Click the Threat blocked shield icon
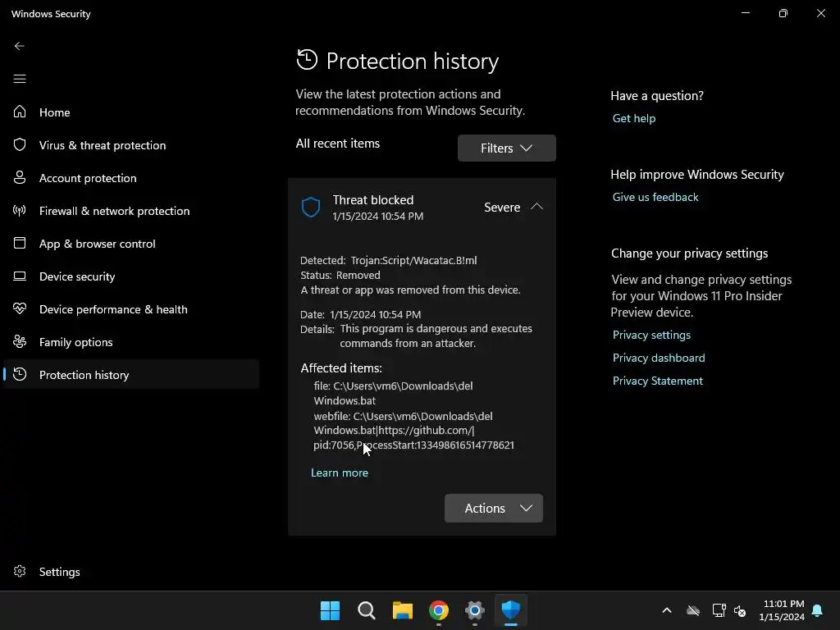This screenshot has height=630, width=840. (x=311, y=207)
